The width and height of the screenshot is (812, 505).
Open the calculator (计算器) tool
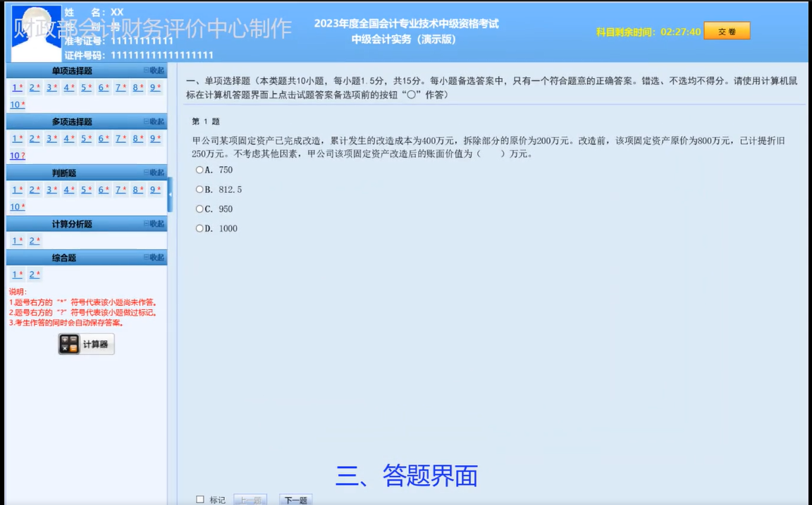[x=86, y=344]
